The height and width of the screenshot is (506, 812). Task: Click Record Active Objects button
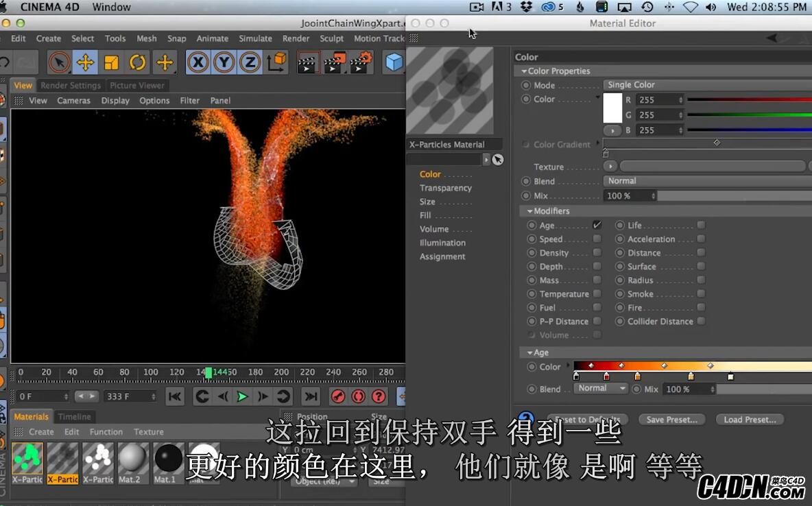click(x=338, y=397)
